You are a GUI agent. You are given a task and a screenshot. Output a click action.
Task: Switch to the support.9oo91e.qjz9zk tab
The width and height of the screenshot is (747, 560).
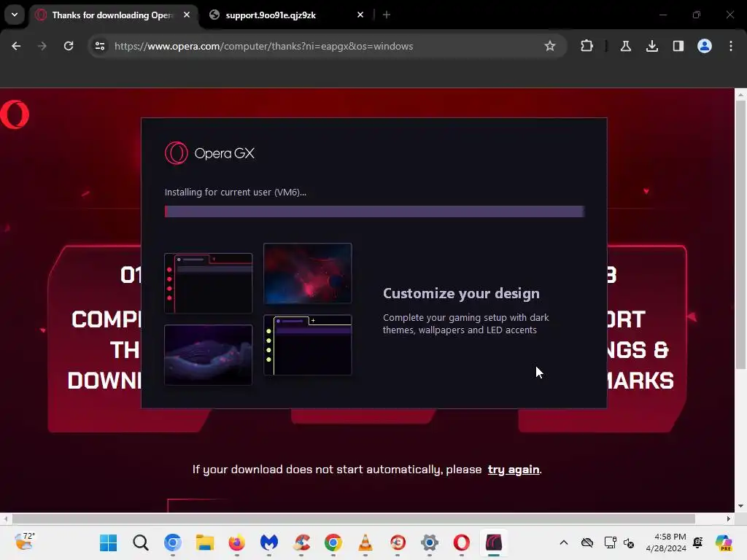(x=286, y=15)
